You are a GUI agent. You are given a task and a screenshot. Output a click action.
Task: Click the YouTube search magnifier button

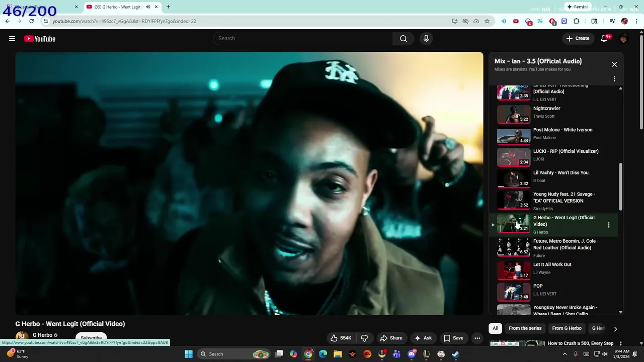[x=404, y=38]
